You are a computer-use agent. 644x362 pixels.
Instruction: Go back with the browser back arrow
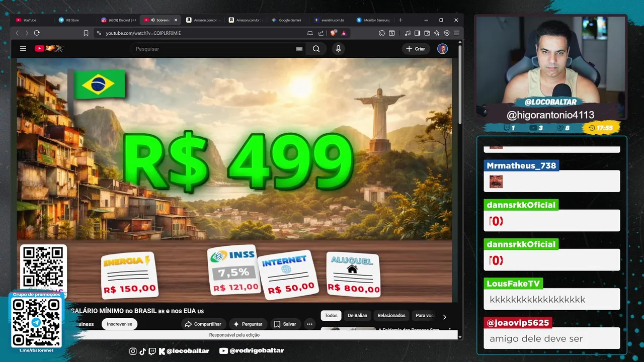(x=17, y=33)
